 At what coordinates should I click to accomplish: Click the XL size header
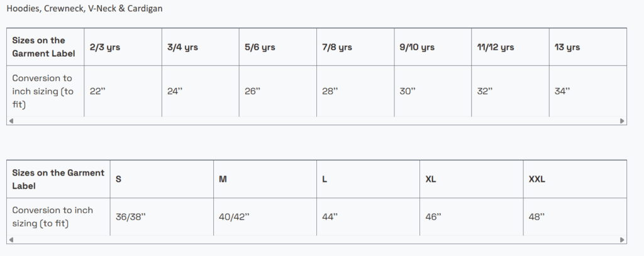pyautogui.click(x=431, y=179)
